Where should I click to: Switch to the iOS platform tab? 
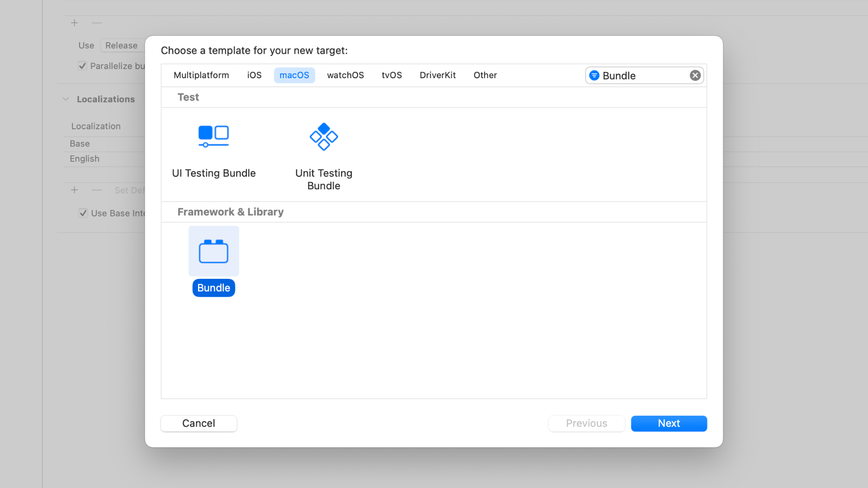254,75
